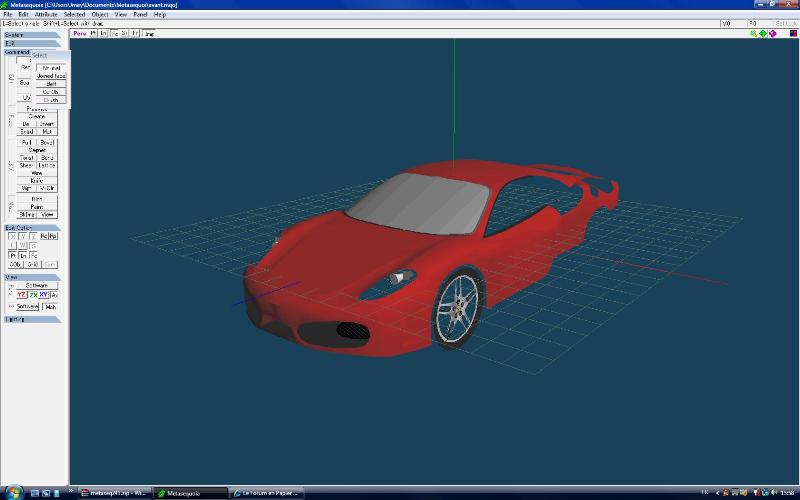Click the Software renderer button
This screenshot has width=800, height=500.
coord(37,285)
